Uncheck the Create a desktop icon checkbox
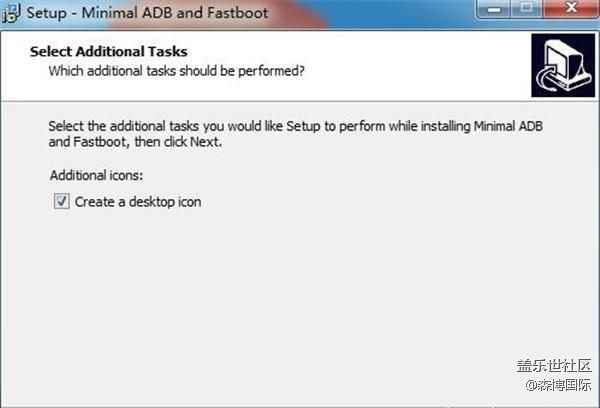600x408 pixels. [59, 202]
